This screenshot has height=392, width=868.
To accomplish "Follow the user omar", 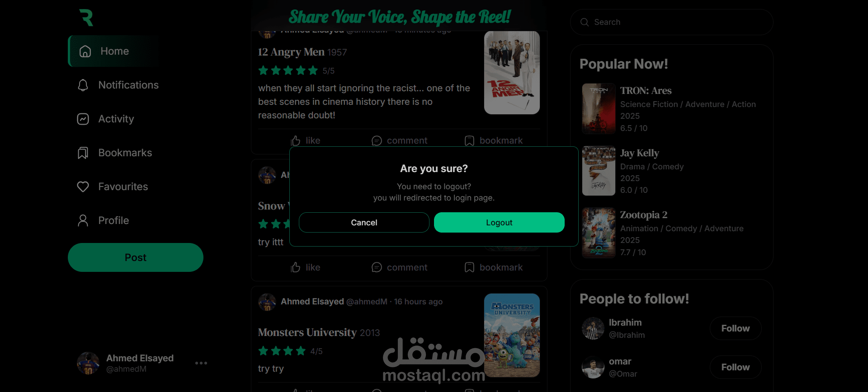I will click(736, 367).
